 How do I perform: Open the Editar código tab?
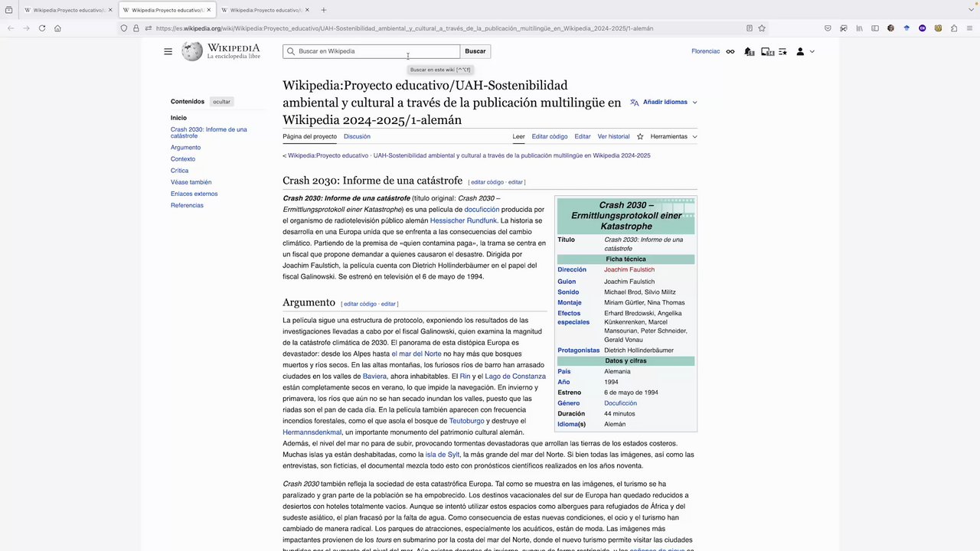550,136
